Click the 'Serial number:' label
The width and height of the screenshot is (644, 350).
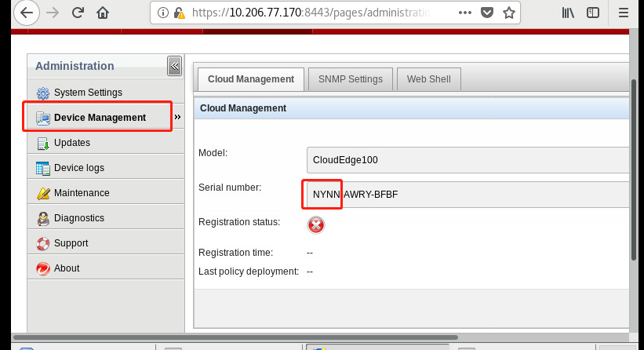pos(230,188)
